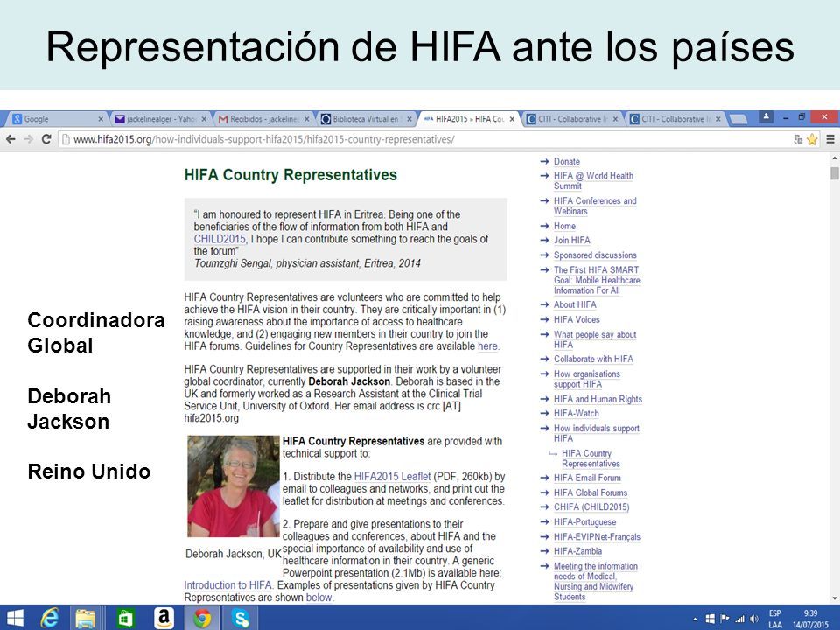Click Join HIFA link
840x630 pixels.
[x=572, y=240]
